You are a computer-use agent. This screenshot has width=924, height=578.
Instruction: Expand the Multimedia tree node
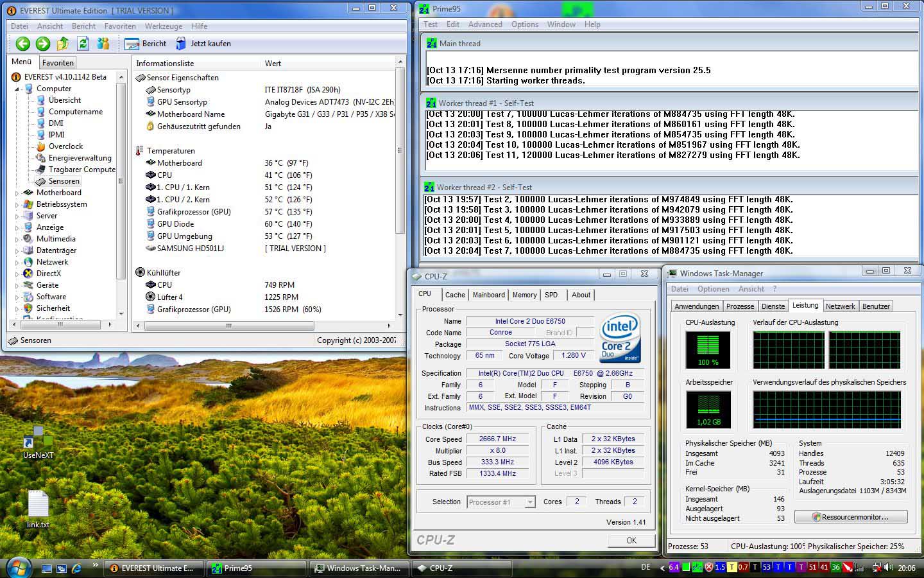pyautogui.click(x=17, y=239)
